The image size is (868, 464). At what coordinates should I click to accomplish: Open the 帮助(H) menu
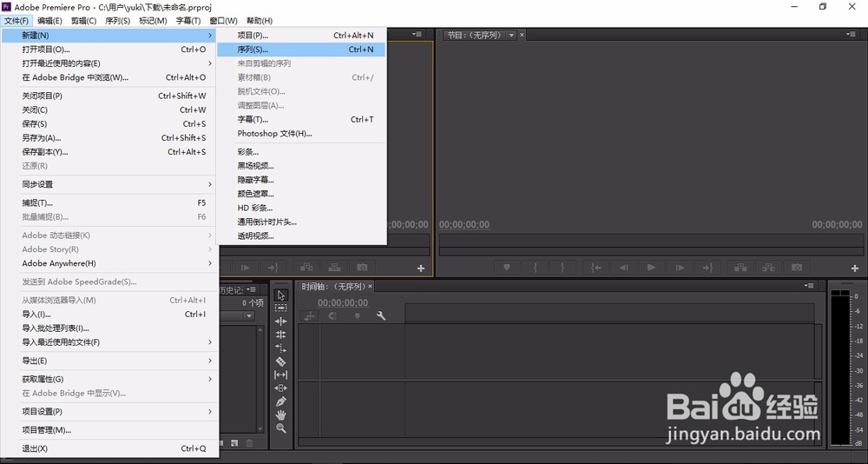(x=259, y=21)
